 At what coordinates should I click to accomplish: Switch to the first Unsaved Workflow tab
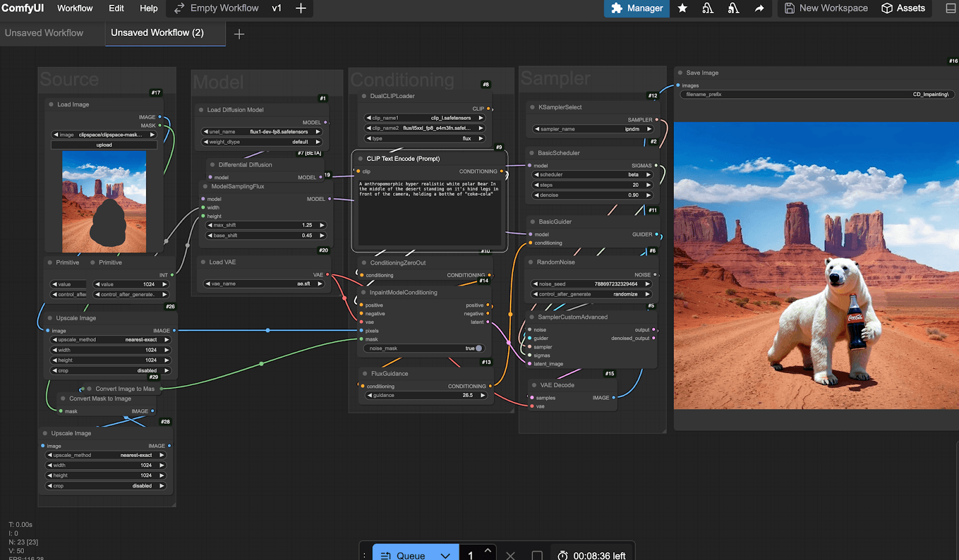(44, 33)
